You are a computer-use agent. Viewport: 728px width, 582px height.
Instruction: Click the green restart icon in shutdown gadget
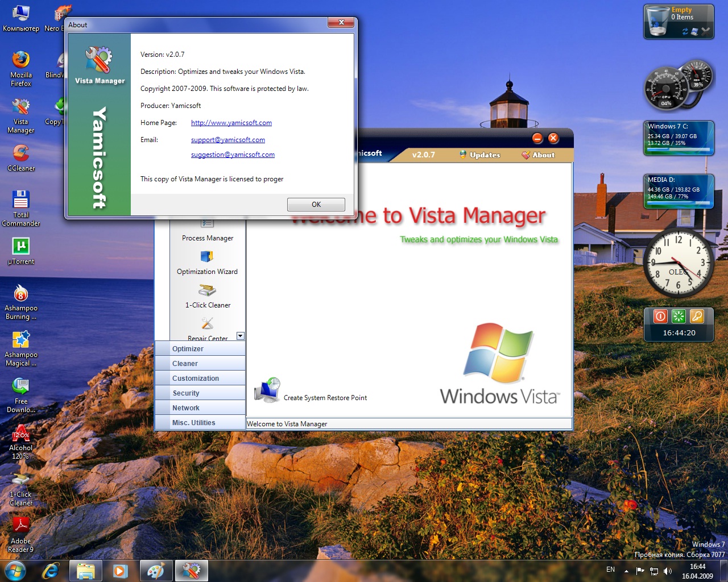point(679,317)
